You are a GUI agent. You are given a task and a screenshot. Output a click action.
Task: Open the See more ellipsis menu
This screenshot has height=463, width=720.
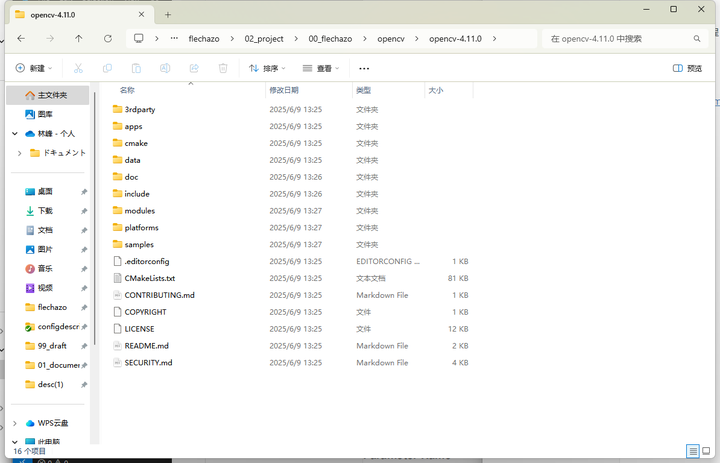364,68
